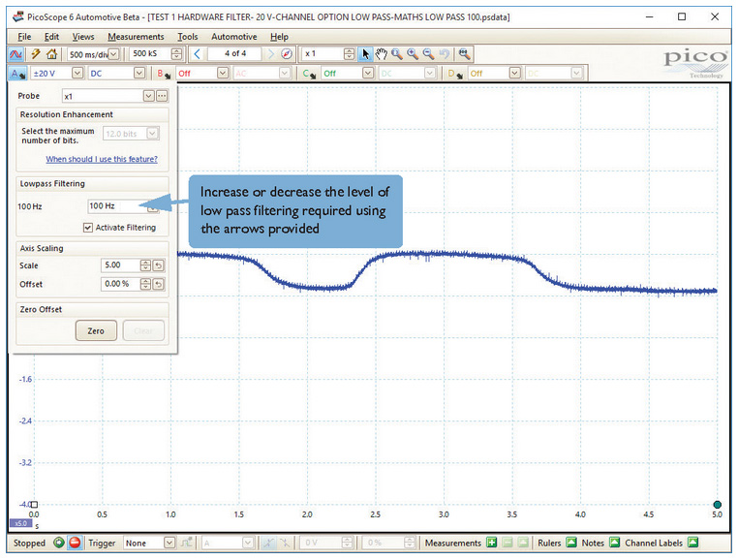
Task: Adjust the Offset 0.00 % stepper arrows
Action: pyautogui.click(x=146, y=285)
